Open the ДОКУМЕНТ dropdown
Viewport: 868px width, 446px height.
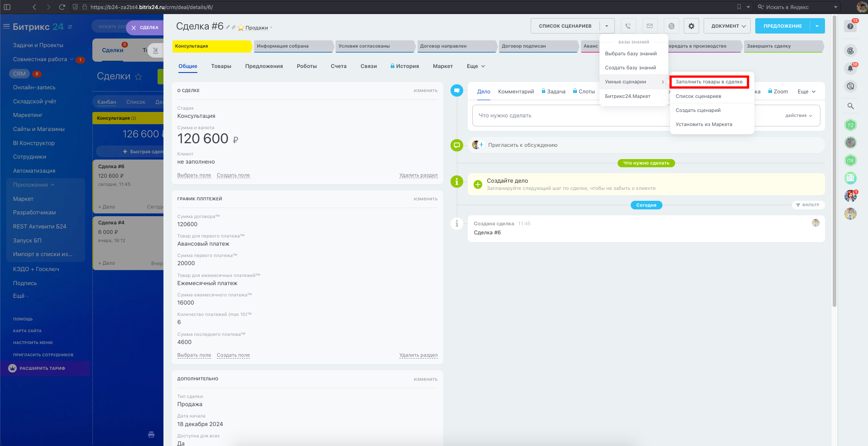(727, 26)
